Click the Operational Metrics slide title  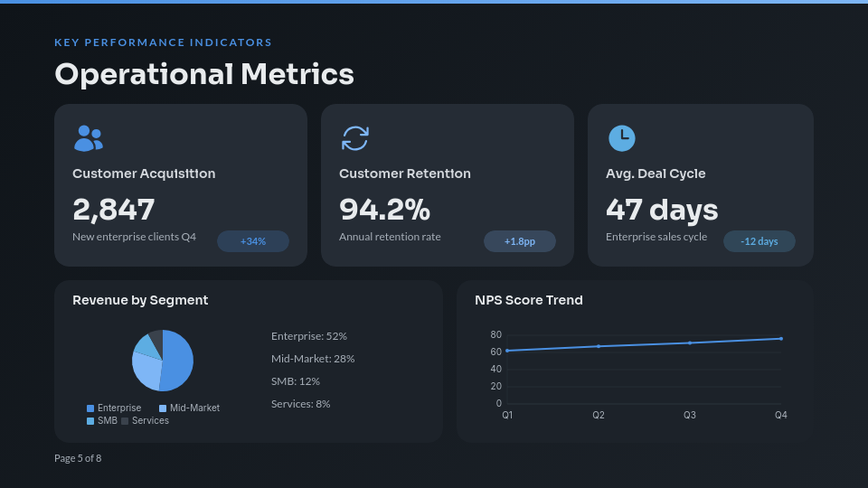click(x=204, y=74)
